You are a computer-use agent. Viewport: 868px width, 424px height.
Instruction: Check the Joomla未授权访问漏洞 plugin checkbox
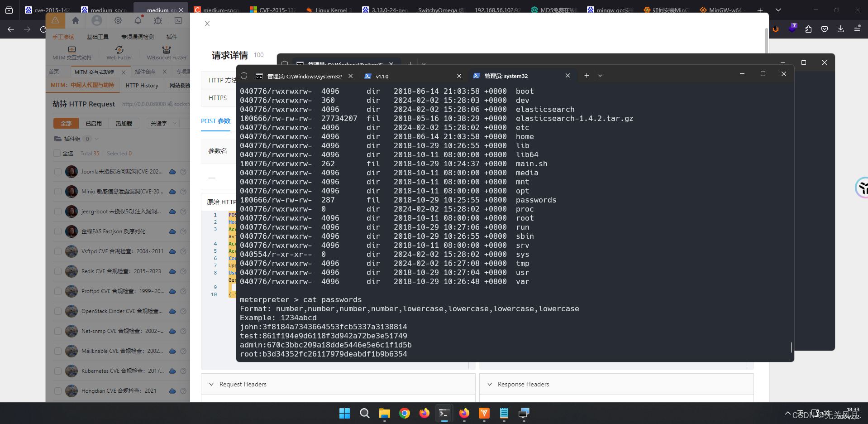[x=57, y=172]
